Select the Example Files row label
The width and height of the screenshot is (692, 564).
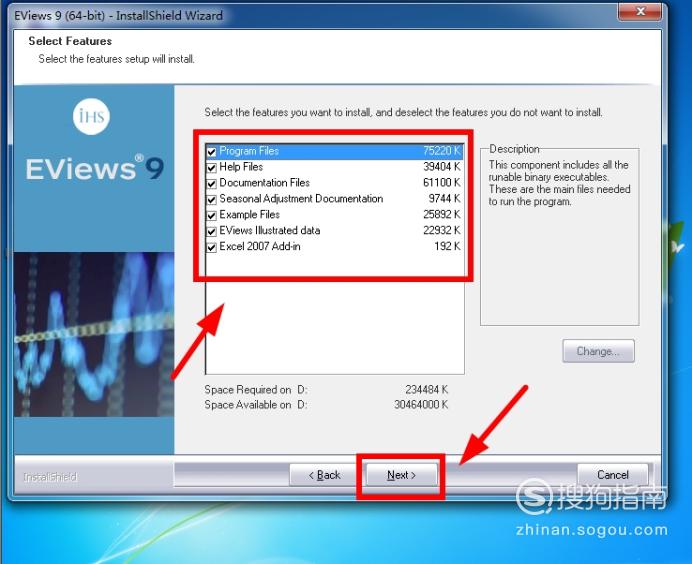pos(249,214)
